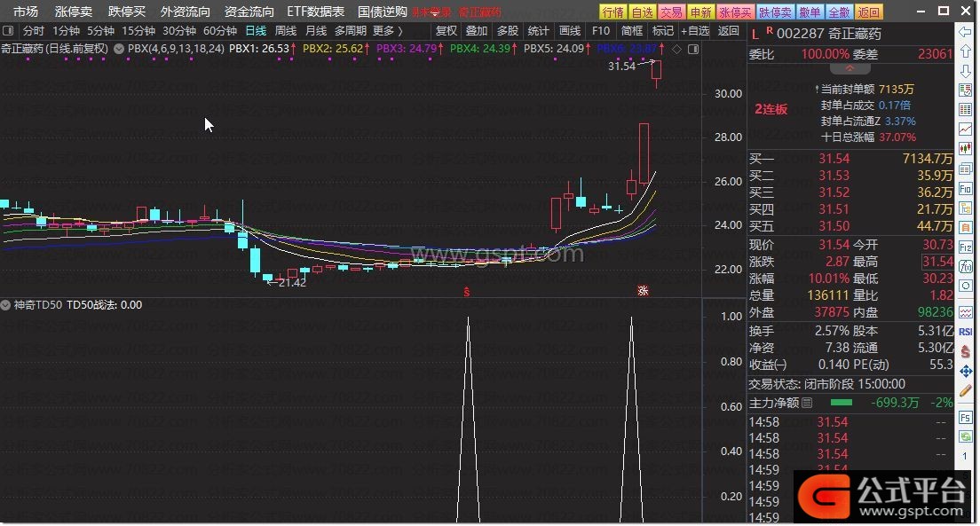Viewport: 980px width, 526px height.
Task: Click the 返回 button in chart toolbar
Action: [x=728, y=31]
